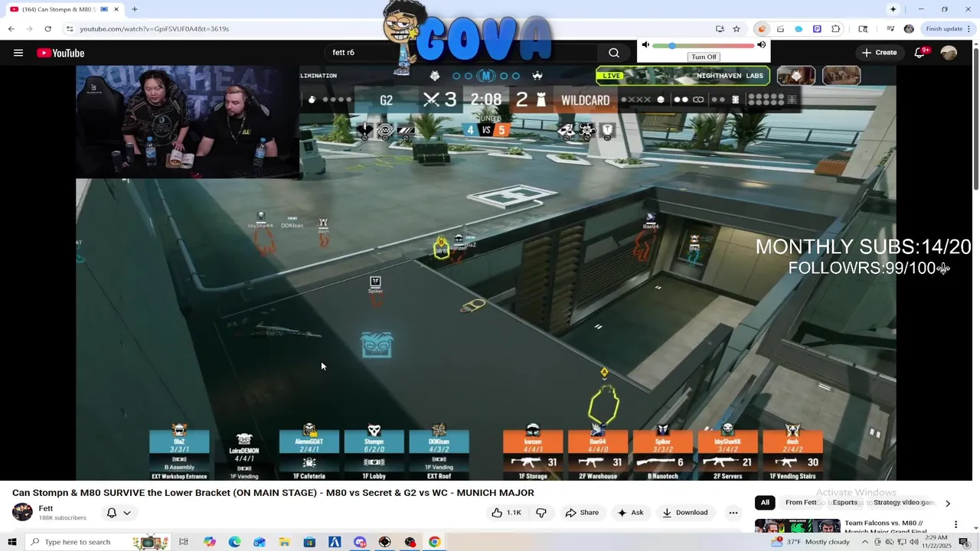This screenshot has width=980, height=551.
Task: Reload the page
Action: click(47, 29)
